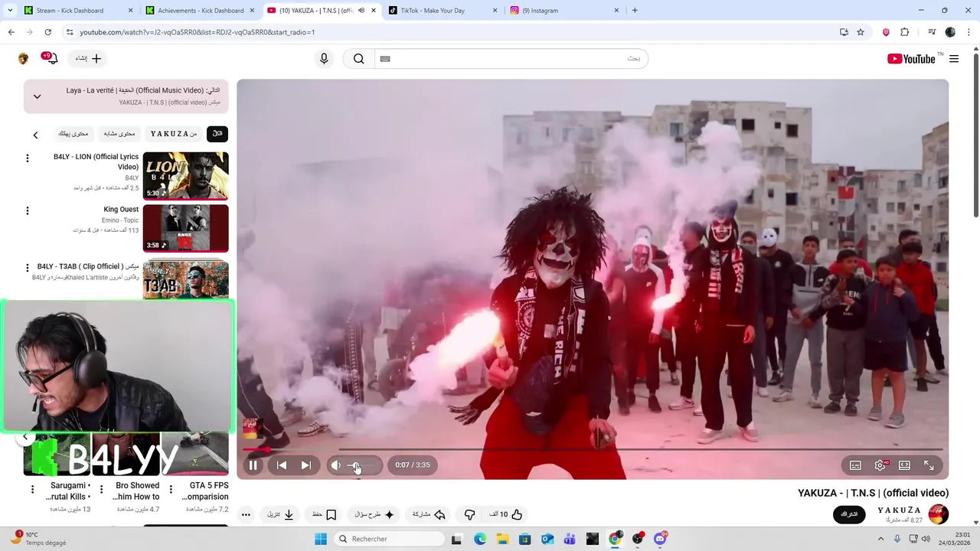Click YAKUZA channel name link
The height and width of the screenshot is (551, 980).
pos(899,510)
